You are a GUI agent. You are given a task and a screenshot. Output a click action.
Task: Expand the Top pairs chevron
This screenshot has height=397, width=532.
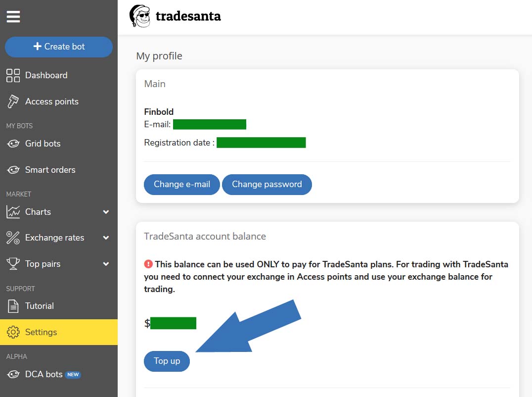click(x=106, y=264)
